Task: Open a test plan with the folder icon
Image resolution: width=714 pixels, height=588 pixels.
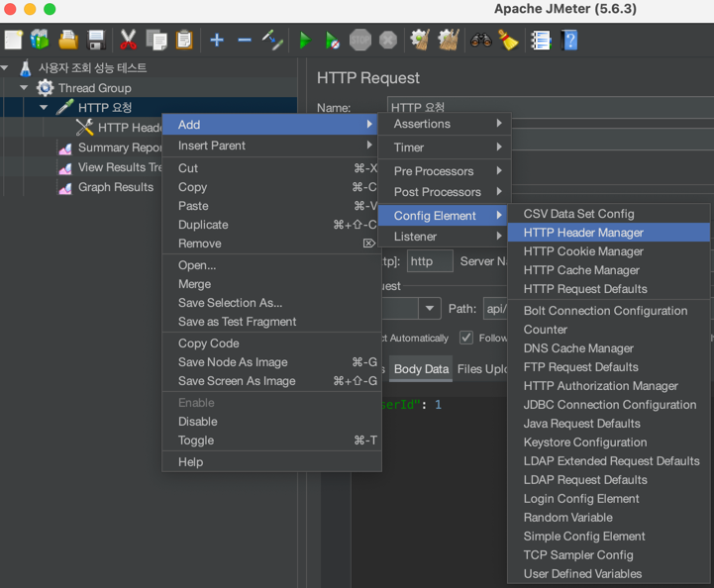Action: click(x=67, y=41)
